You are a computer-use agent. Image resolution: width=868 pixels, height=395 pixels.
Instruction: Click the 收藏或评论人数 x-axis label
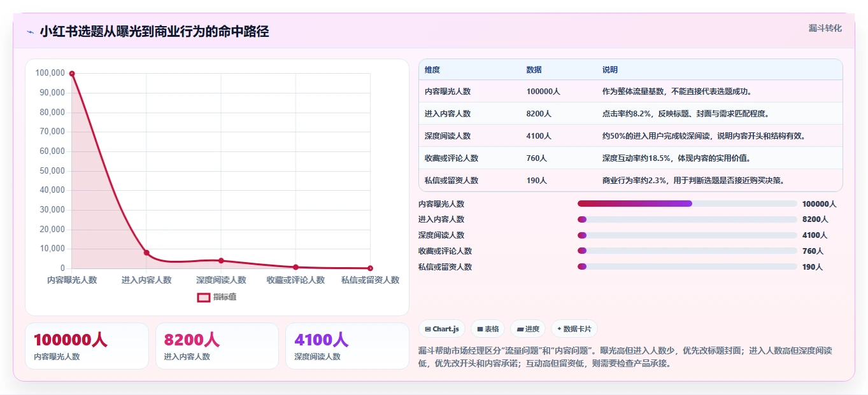(295, 280)
